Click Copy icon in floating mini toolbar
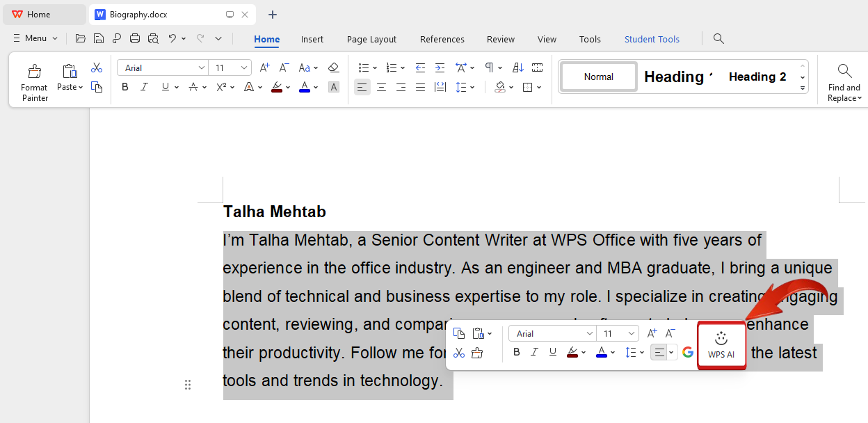 click(458, 333)
